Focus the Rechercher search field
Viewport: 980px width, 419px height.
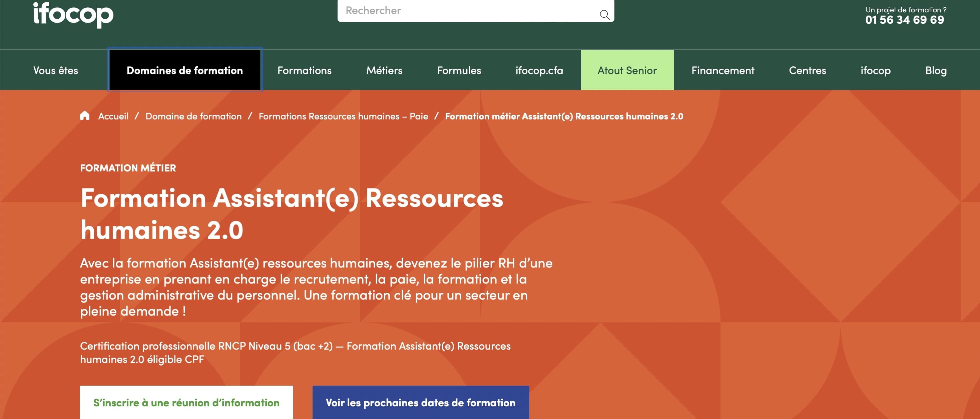pyautogui.click(x=476, y=11)
